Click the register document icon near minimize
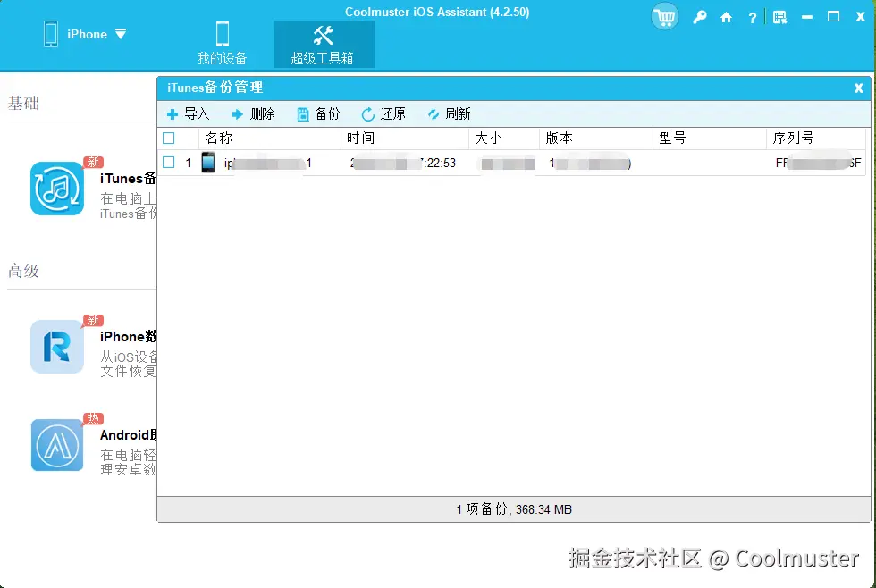This screenshot has width=876, height=588. (x=779, y=16)
